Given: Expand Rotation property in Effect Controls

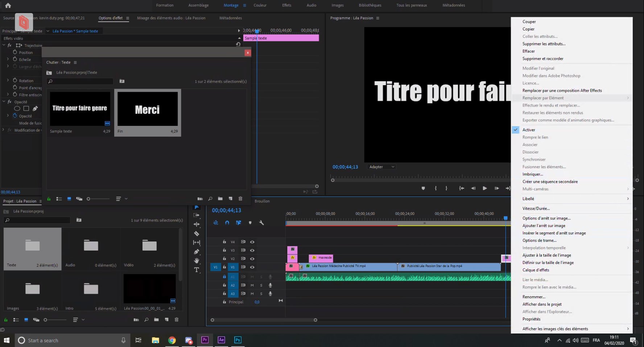Looking at the screenshot, I should (x=8, y=80).
